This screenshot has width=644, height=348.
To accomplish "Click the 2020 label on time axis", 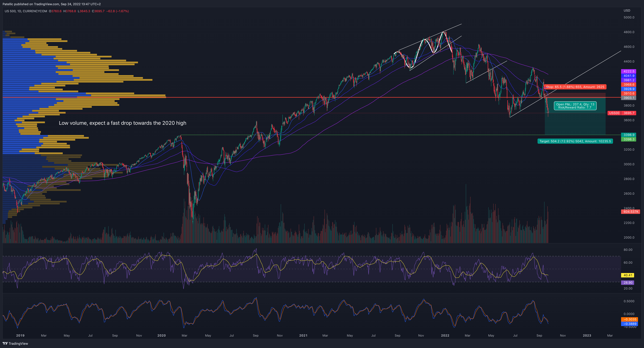I will tap(162, 336).
